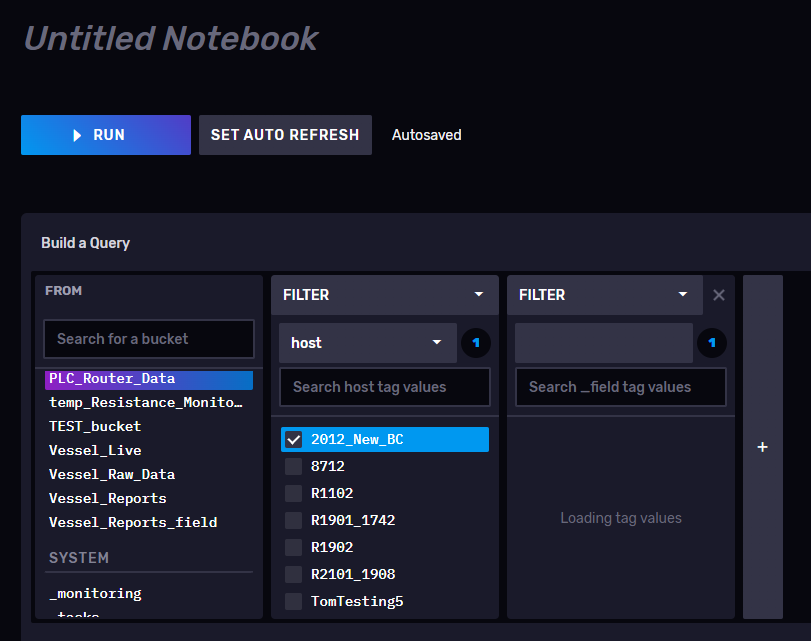Check the 8712 tag value
Viewport: 811px width, 641px height.
tap(293, 466)
